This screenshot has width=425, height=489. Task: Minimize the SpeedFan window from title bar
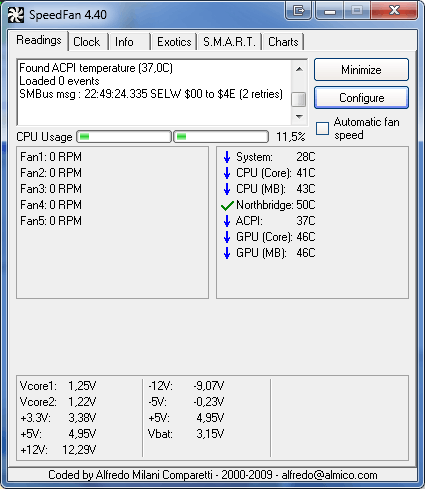pyautogui.click(x=330, y=11)
